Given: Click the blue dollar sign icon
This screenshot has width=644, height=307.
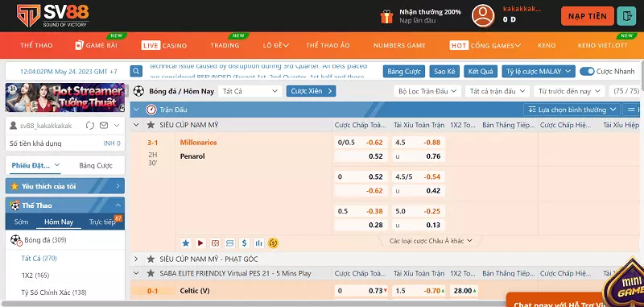Looking at the screenshot, I should pos(245,243).
